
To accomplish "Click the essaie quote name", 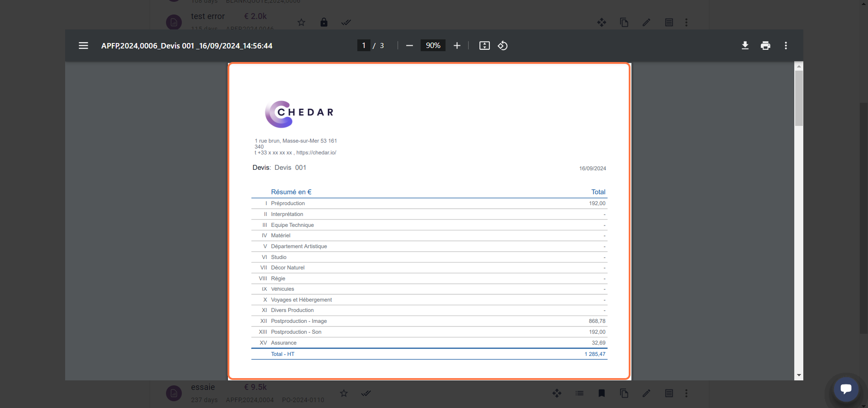I will (203, 387).
